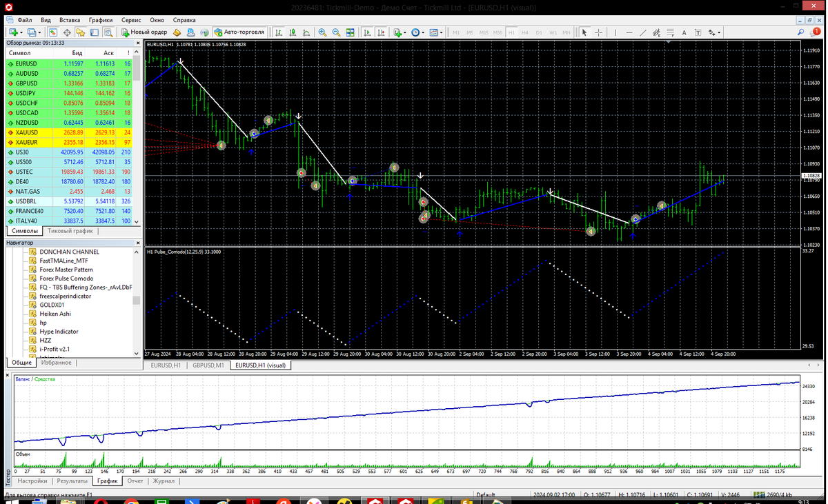Image resolution: width=828 pixels, height=504 pixels.
Task: Click the New Chart icon
Action: [13, 32]
